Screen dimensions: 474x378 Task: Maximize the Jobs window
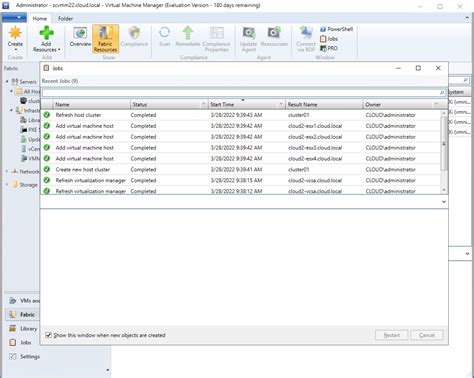pyautogui.click(x=418, y=68)
